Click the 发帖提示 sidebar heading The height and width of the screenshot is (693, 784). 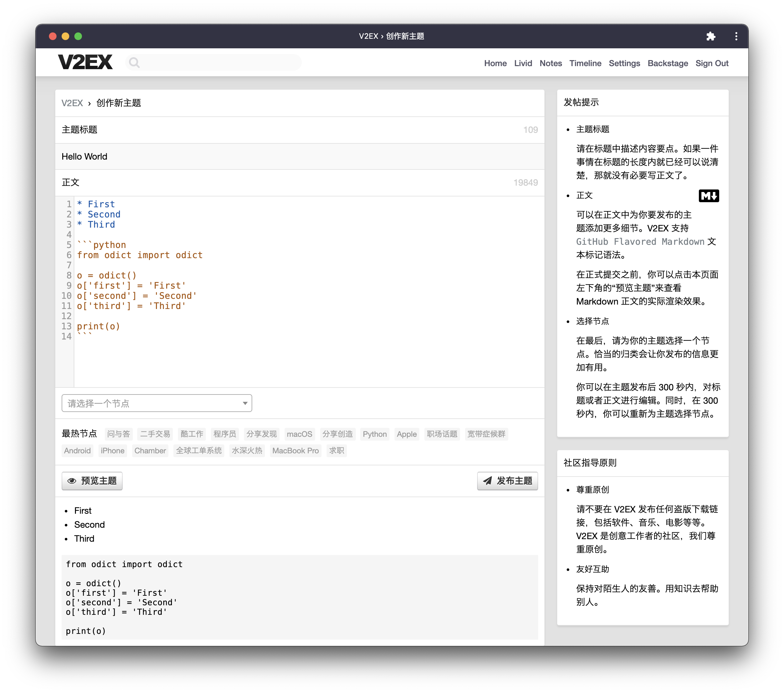click(581, 102)
